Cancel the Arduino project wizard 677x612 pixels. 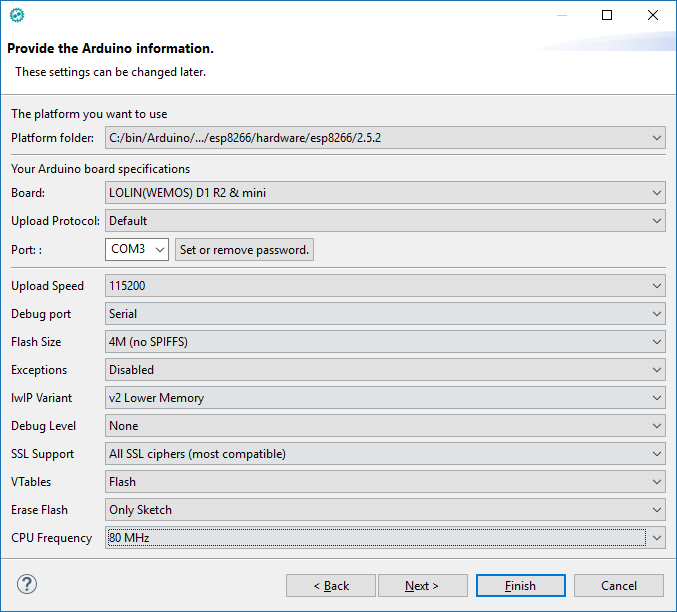(x=619, y=586)
